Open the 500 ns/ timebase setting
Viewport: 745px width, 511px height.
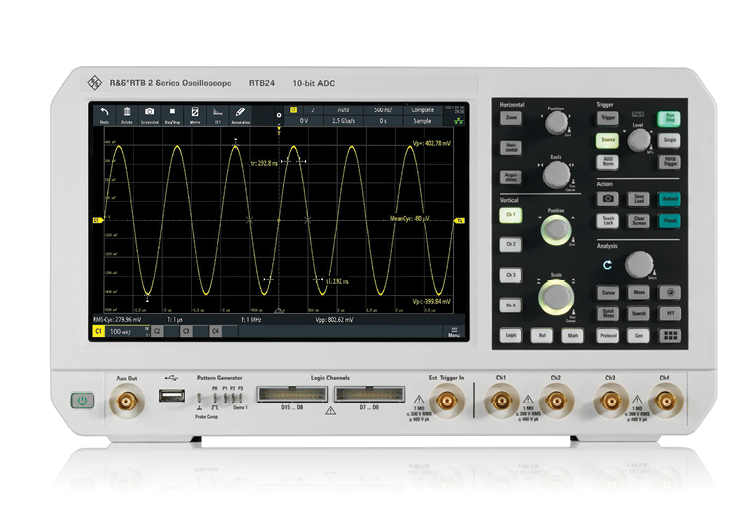383,108
